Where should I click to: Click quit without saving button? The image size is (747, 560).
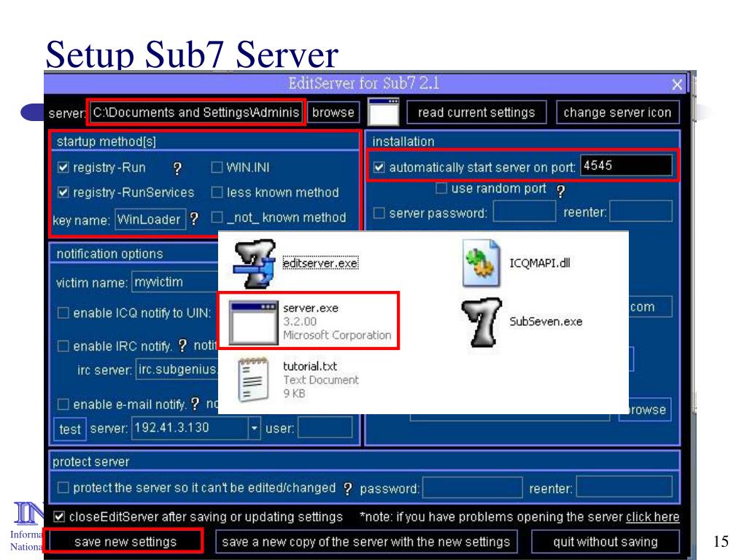(x=605, y=542)
